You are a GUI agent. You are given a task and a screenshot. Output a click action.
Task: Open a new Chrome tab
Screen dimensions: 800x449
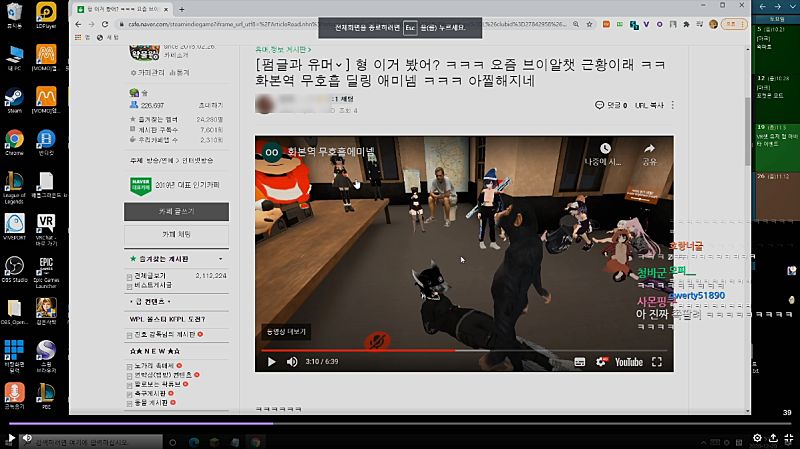pos(182,9)
